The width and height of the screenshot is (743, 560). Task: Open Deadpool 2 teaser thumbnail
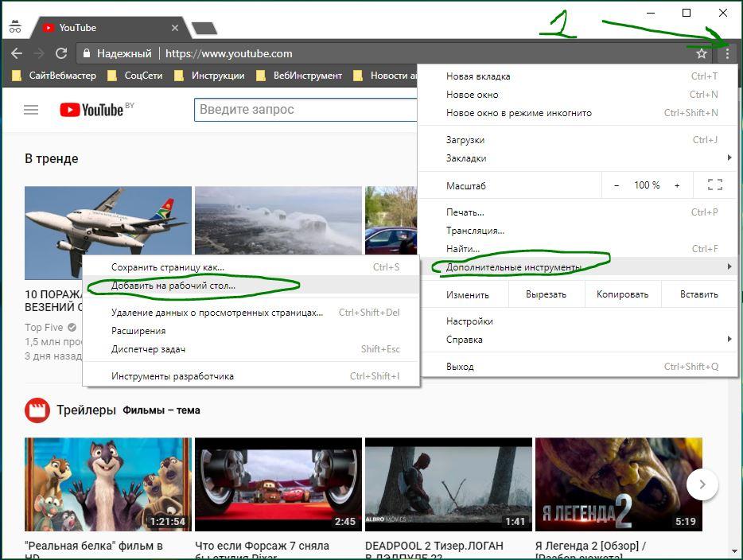point(449,484)
